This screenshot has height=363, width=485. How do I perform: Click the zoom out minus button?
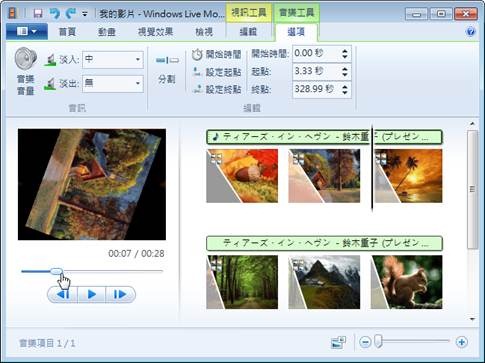point(365,342)
